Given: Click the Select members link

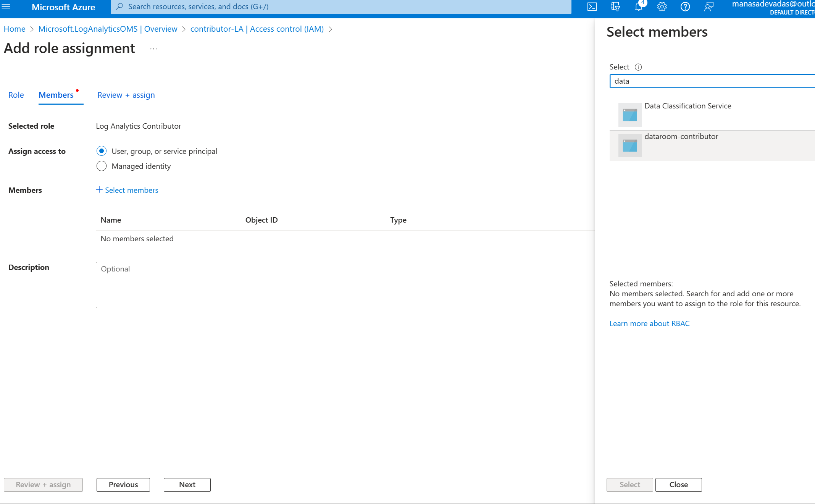Looking at the screenshot, I should 127,190.
